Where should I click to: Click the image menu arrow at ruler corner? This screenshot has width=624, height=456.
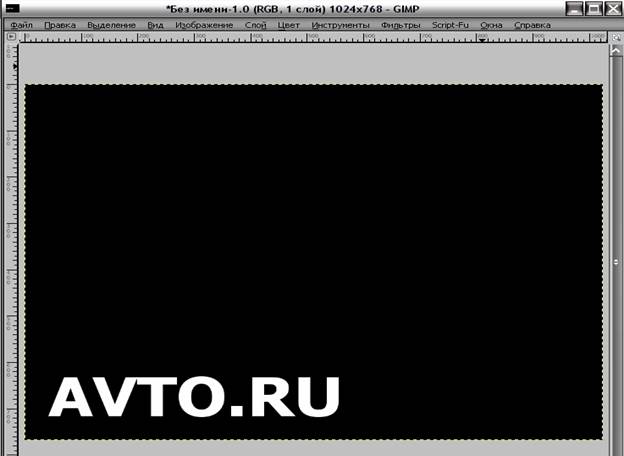click(11, 37)
